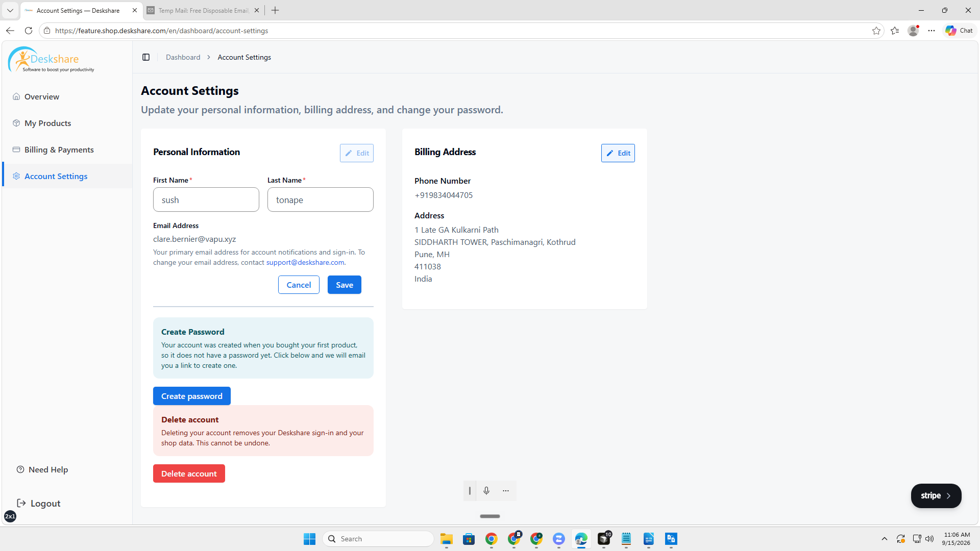Click the Deskshare logo
The width and height of the screenshot is (980, 551).
click(51, 60)
